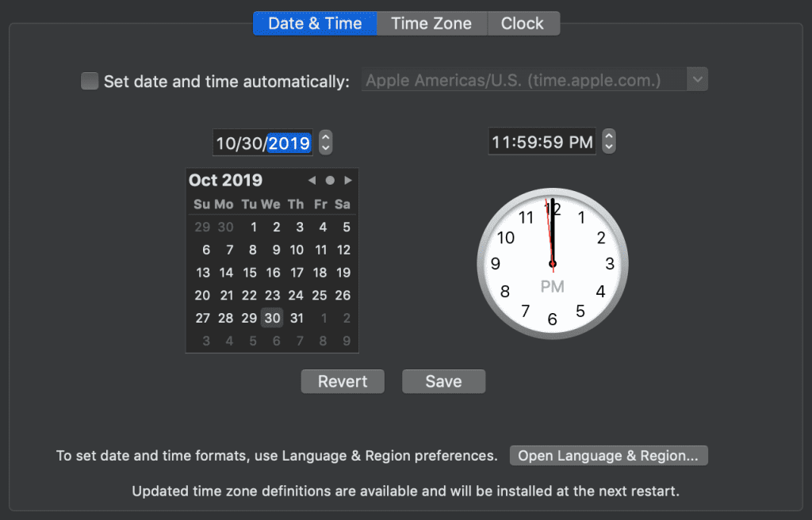Increment date with stepper up arrow
The height and width of the screenshot is (520, 812).
point(326,136)
